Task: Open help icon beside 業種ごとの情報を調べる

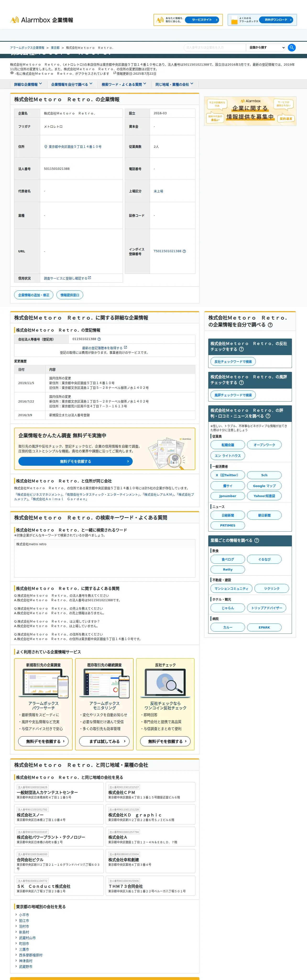Action: [x=257, y=541]
